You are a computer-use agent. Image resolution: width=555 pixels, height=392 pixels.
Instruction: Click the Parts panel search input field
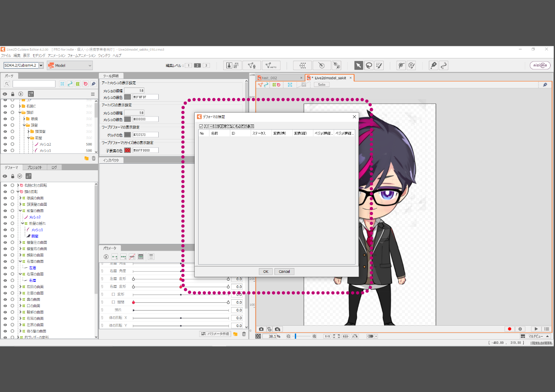[34, 84]
